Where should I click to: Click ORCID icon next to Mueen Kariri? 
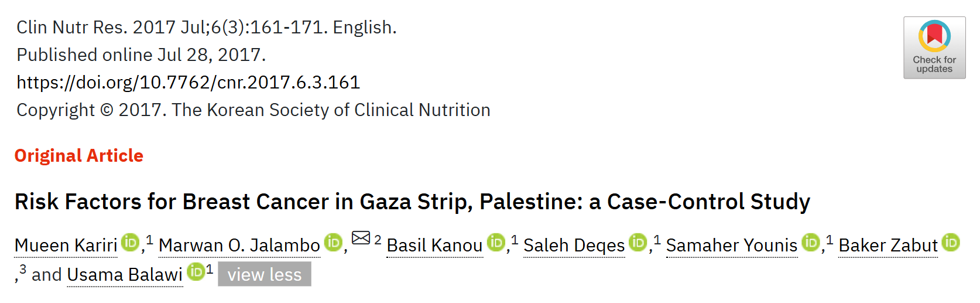(x=130, y=242)
